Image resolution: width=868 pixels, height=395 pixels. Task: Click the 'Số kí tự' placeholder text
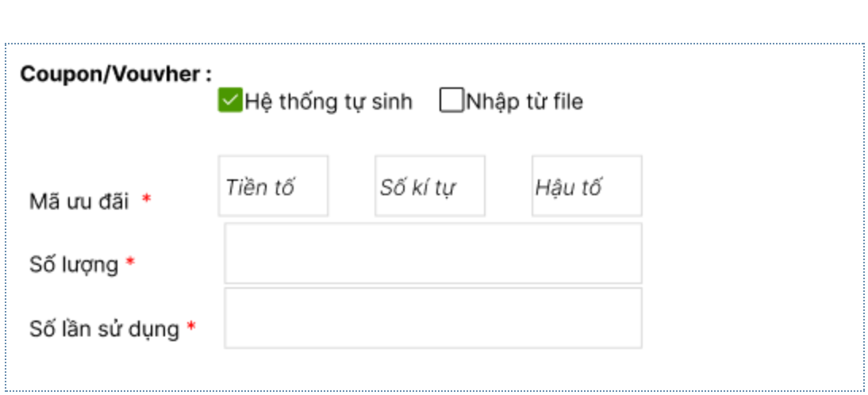click(x=417, y=188)
